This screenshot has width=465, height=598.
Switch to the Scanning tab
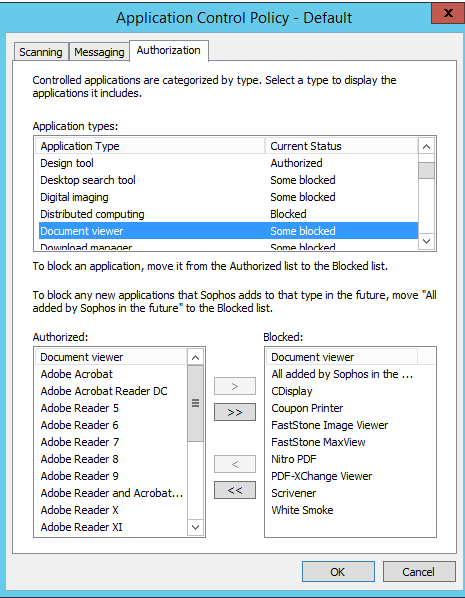point(41,52)
